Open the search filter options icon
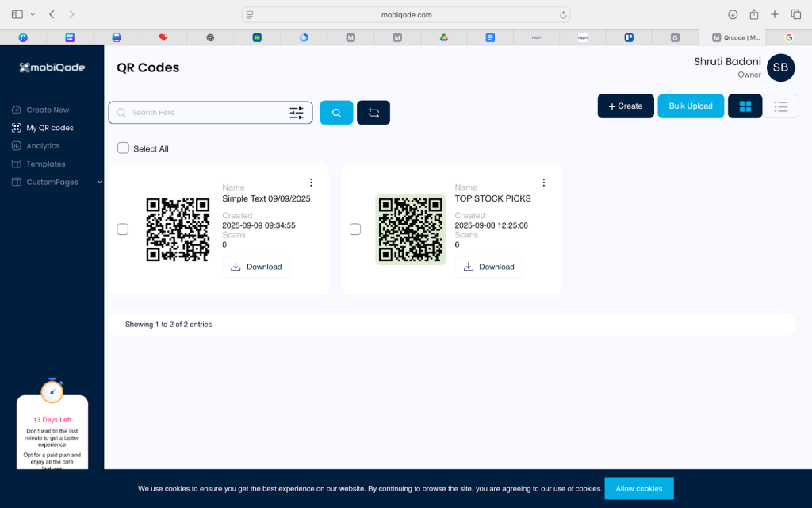Image resolution: width=812 pixels, height=508 pixels. point(297,113)
